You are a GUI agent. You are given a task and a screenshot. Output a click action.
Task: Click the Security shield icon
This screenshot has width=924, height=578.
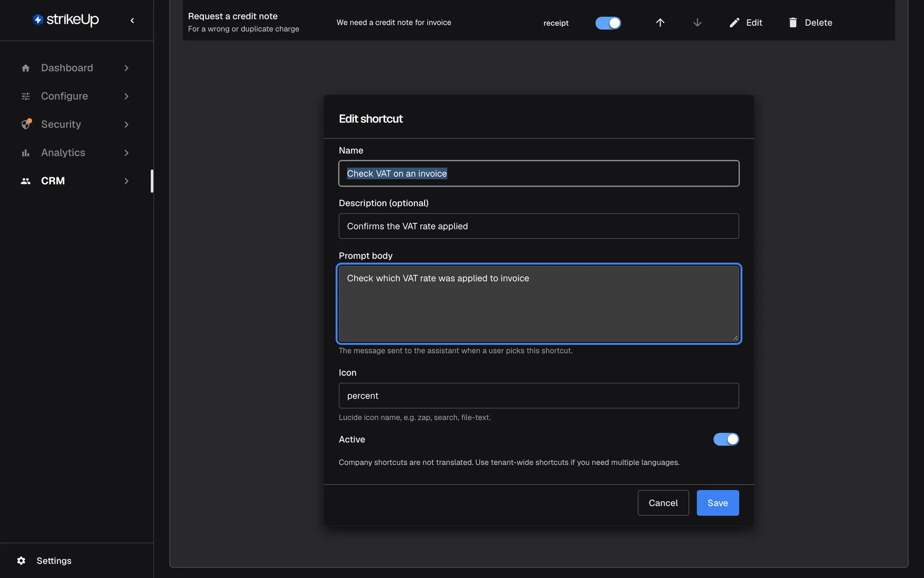click(26, 124)
